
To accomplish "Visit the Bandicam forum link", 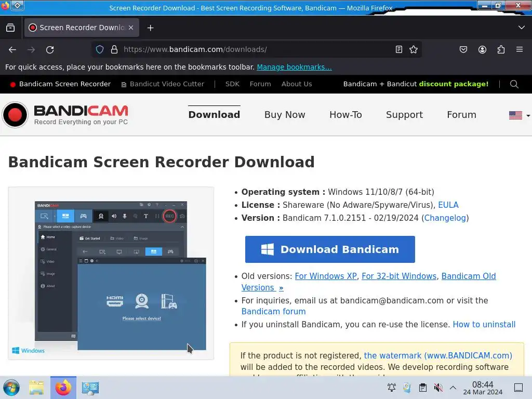I will pos(273,312).
